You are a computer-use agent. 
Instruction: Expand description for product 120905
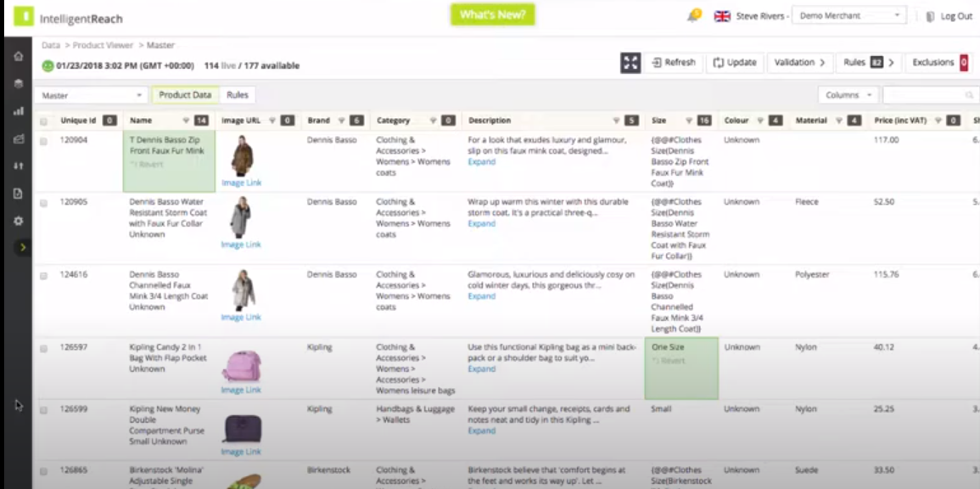481,224
